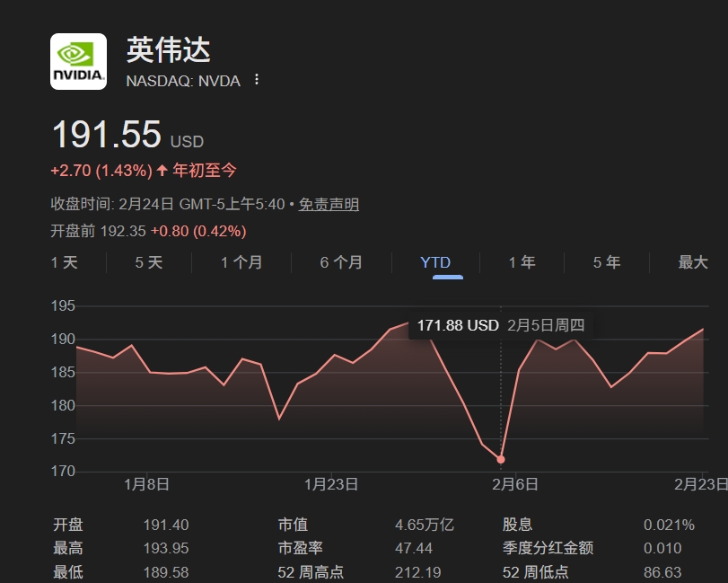Click the 191.55 current price value
The height and width of the screenshot is (583, 728).
[107, 134]
